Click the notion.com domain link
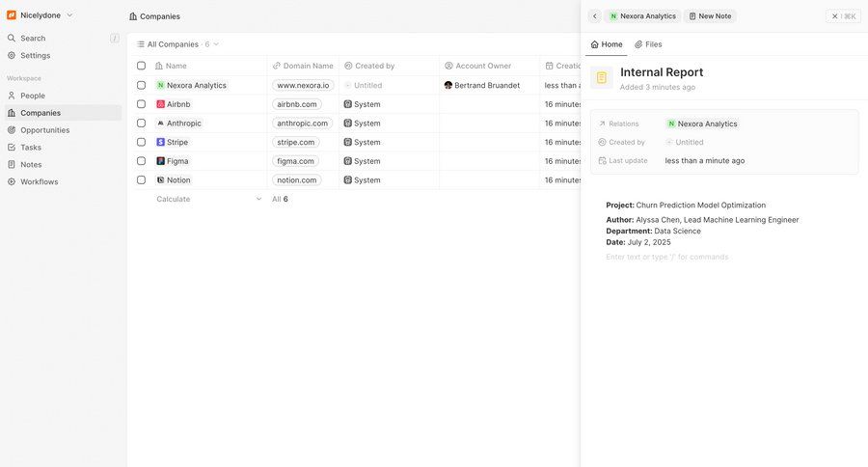868x467 pixels. tap(297, 180)
